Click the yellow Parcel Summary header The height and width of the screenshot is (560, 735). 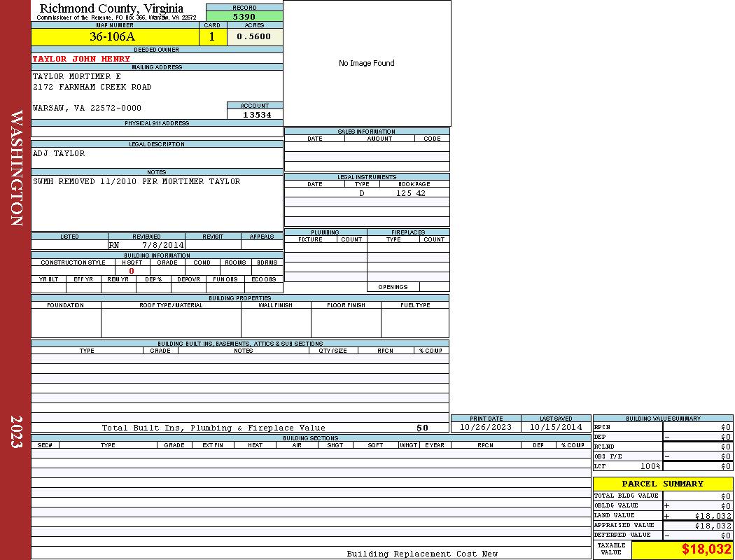(662, 484)
